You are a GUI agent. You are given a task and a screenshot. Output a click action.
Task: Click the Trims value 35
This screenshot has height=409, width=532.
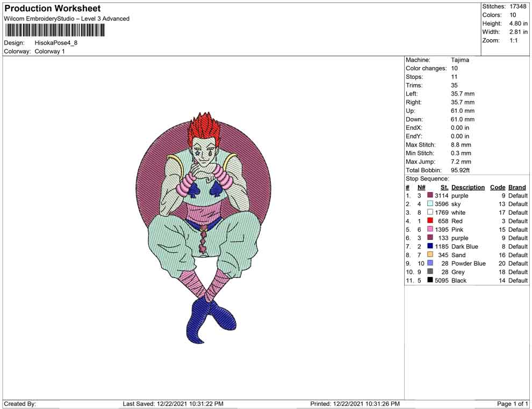[454, 85]
